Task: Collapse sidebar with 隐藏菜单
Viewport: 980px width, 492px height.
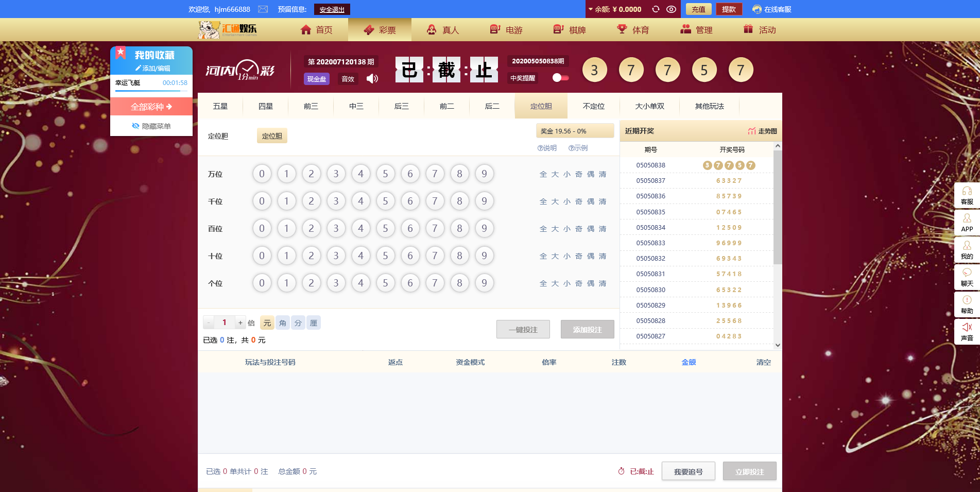Action: pyautogui.click(x=151, y=126)
